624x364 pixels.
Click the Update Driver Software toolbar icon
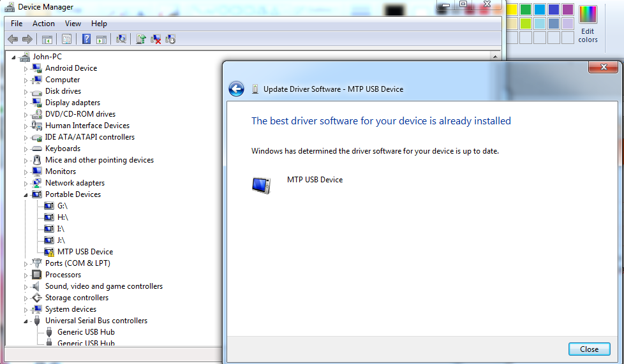(x=141, y=39)
